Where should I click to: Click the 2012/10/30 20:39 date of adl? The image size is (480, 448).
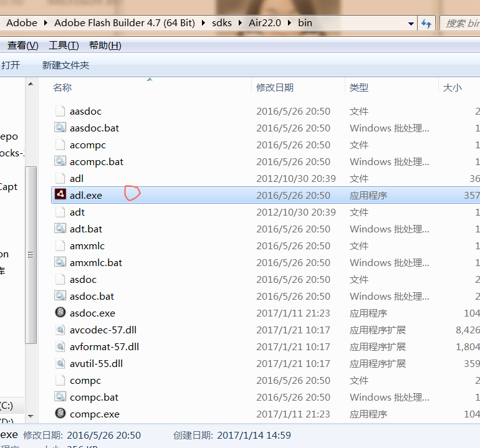click(296, 178)
